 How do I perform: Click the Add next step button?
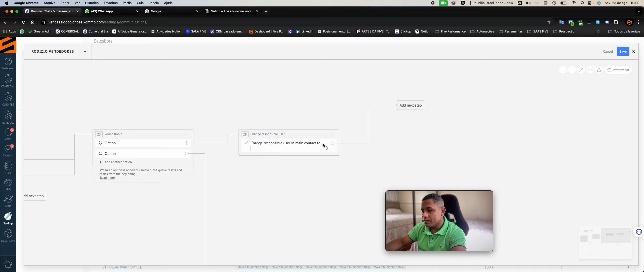[410, 105]
